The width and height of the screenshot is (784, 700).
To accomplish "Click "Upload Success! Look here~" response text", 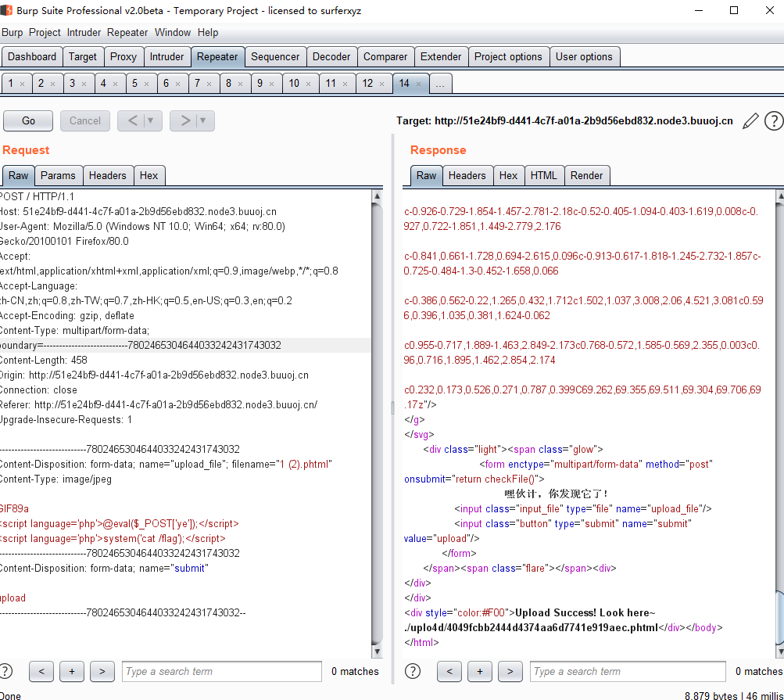I will (x=585, y=612).
